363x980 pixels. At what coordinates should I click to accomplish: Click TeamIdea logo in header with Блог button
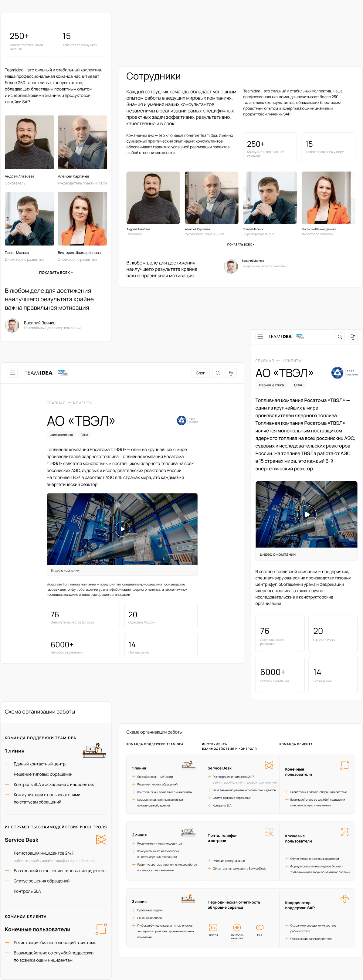click(39, 373)
